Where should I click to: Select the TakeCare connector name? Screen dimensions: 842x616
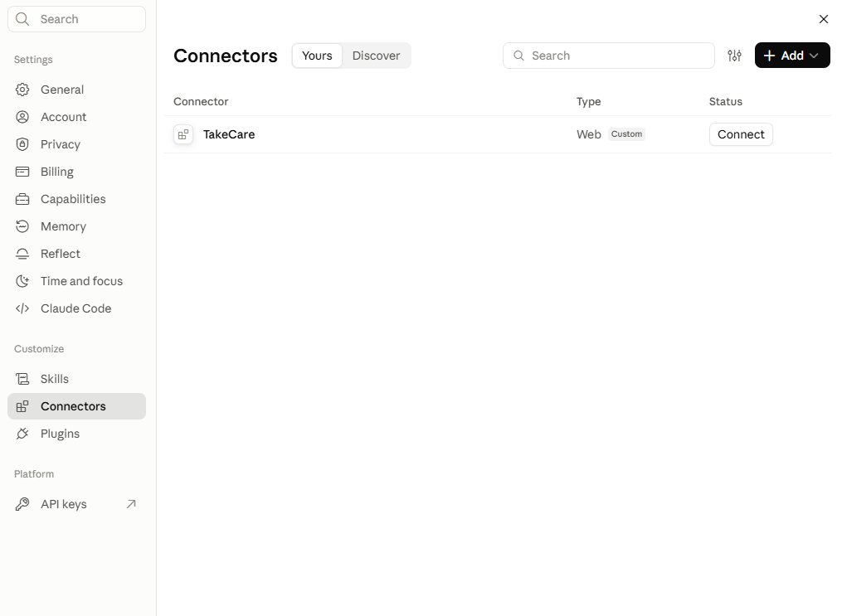pos(229,134)
